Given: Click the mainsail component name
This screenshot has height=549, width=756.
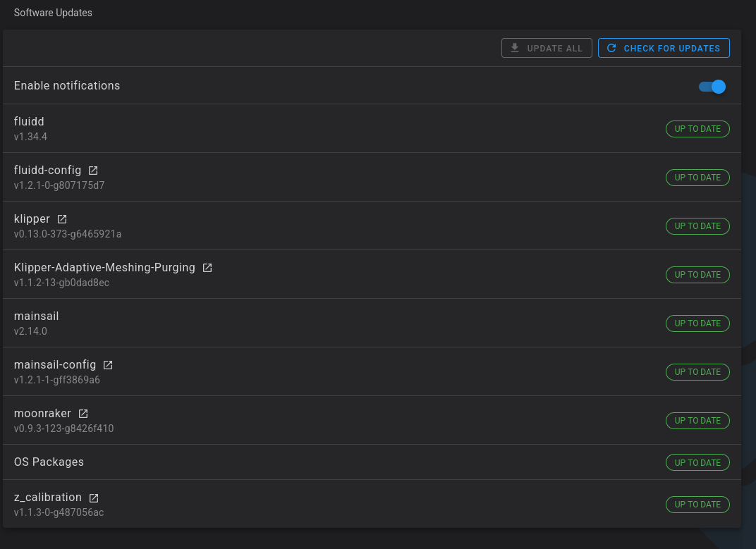Looking at the screenshot, I should click(x=36, y=316).
